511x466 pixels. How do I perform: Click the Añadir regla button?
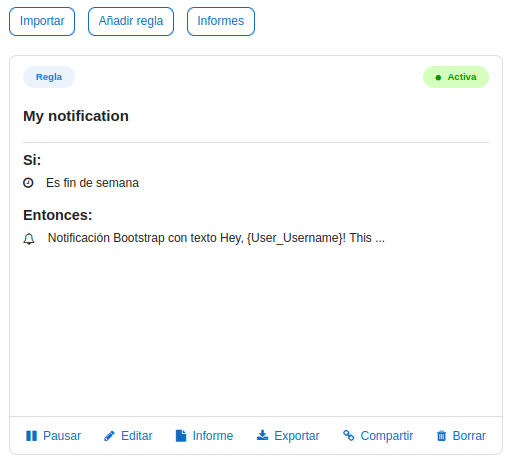131,21
